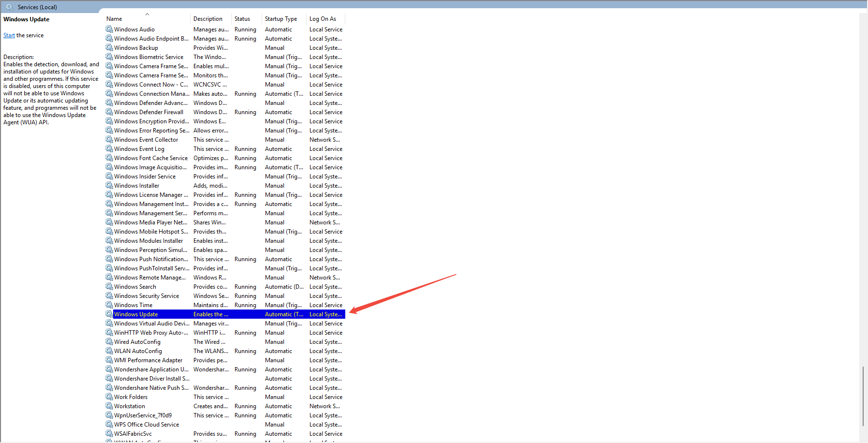Sort the list by Startup Type column
The height and width of the screenshot is (443, 868).
click(281, 19)
